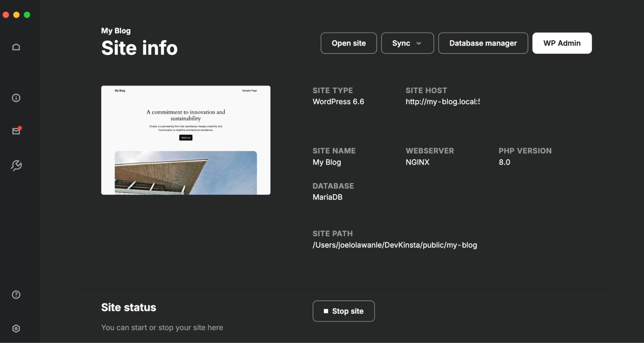Open the help question mark icon

[16, 294]
